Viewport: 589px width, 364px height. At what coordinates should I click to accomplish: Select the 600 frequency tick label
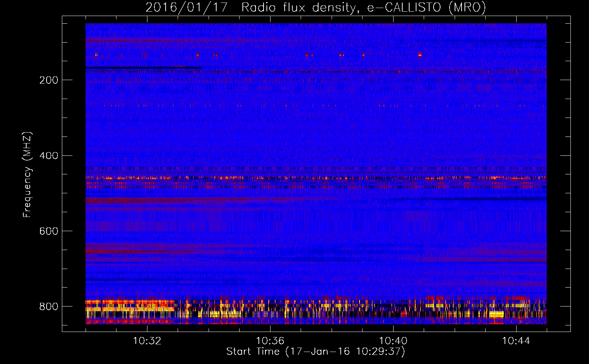[49, 231]
